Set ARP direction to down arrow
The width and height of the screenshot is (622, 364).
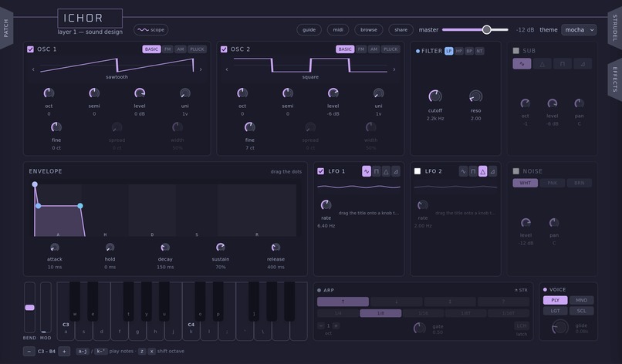click(397, 302)
